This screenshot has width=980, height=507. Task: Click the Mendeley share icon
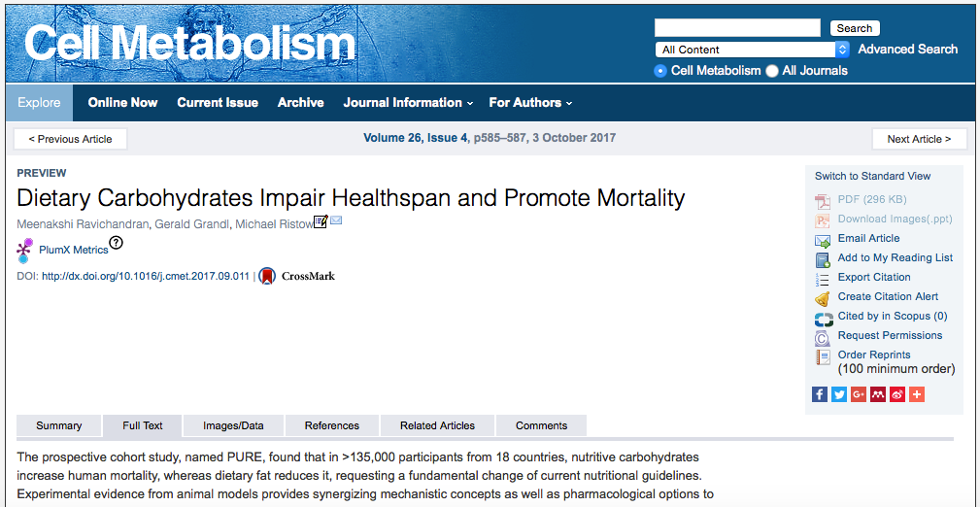878,394
